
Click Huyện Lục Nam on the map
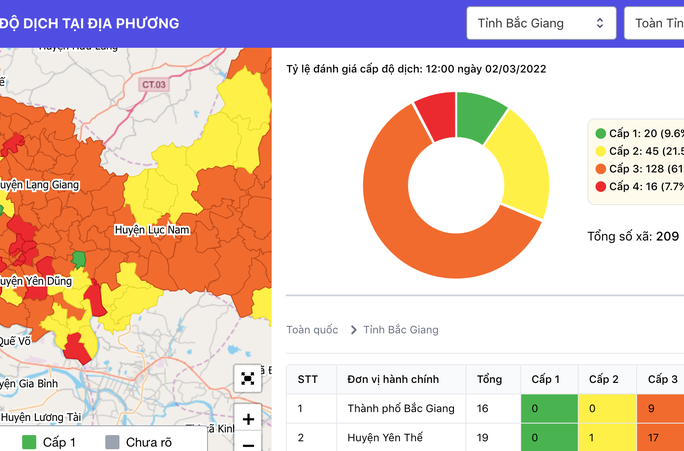click(152, 230)
